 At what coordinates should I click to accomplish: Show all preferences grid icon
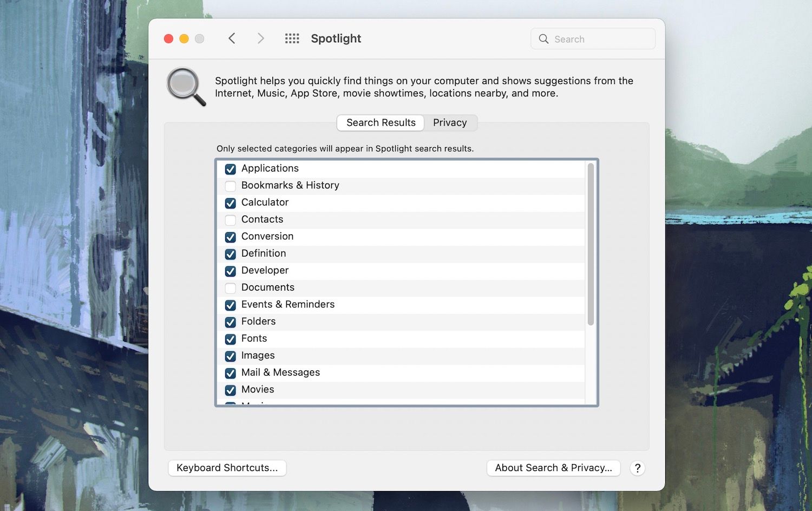[x=292, y=38]
